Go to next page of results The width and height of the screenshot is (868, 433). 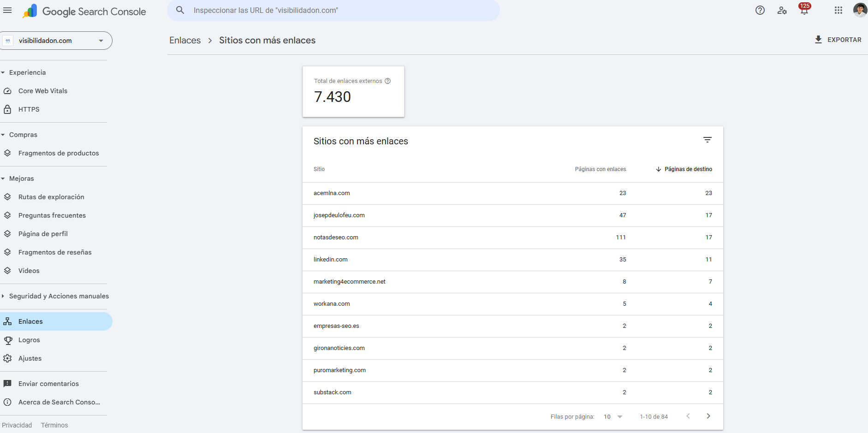708,416
